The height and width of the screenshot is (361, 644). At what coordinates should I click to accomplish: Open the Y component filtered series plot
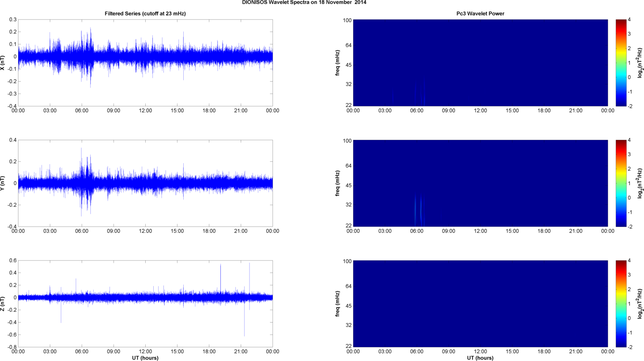click(145, 183)
